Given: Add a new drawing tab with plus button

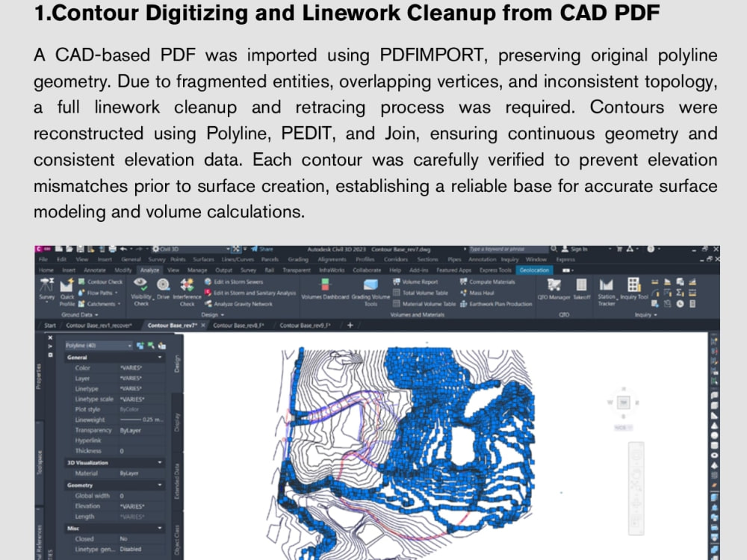Looking at the screenshot, I should pyautogui.click(x=350, y=326).
